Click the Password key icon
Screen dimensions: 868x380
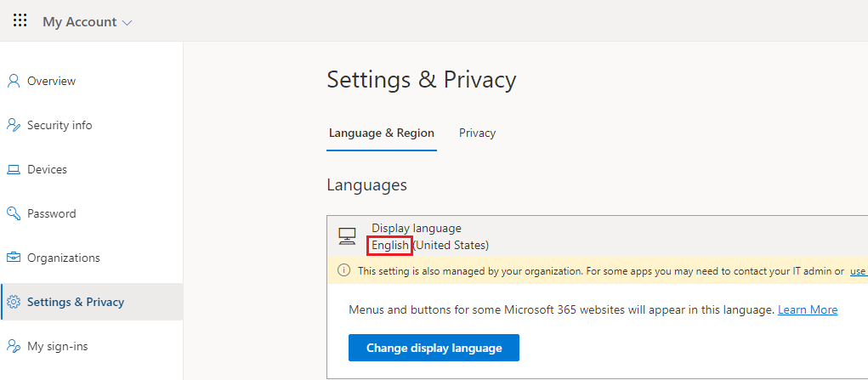tap(14, 213)
